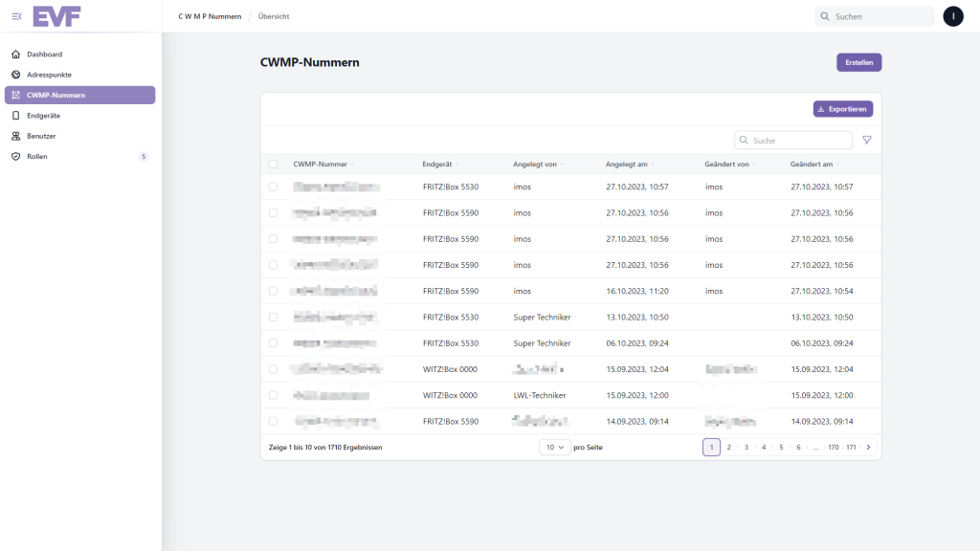Sort by Geändert von column
The image size is (980, 551).
(730, 165)
